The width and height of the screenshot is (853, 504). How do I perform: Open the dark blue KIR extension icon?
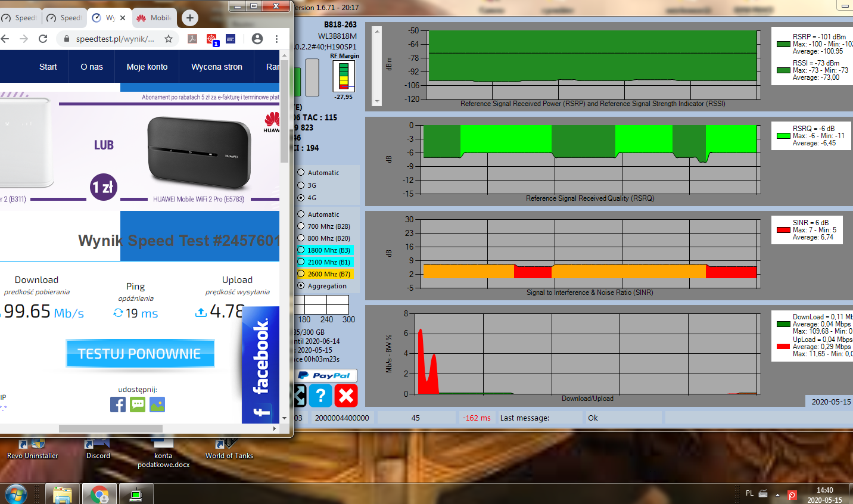click(231, 39)
